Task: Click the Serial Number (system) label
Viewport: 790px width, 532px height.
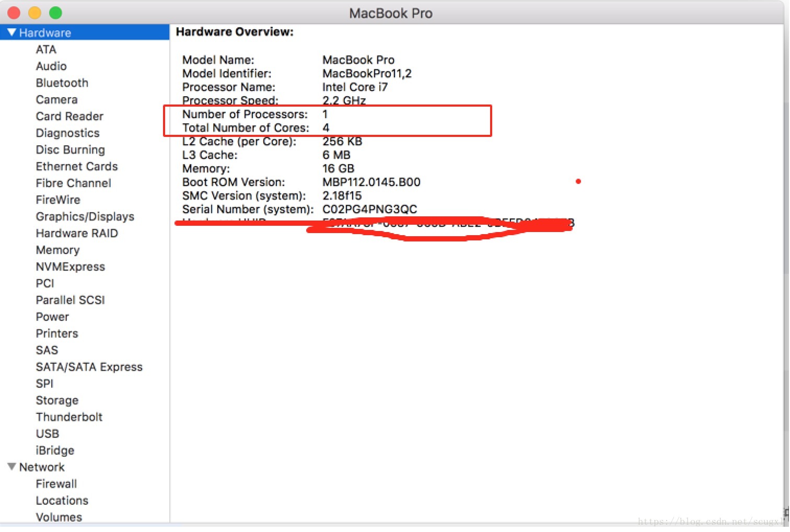Action: (x=248, y=209)
